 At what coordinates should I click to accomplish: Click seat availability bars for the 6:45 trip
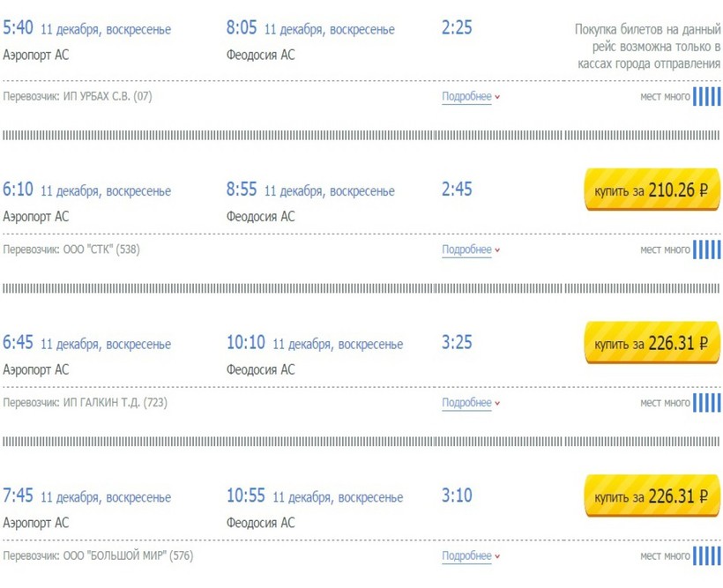pyautogui.click(x=706, y=403)
